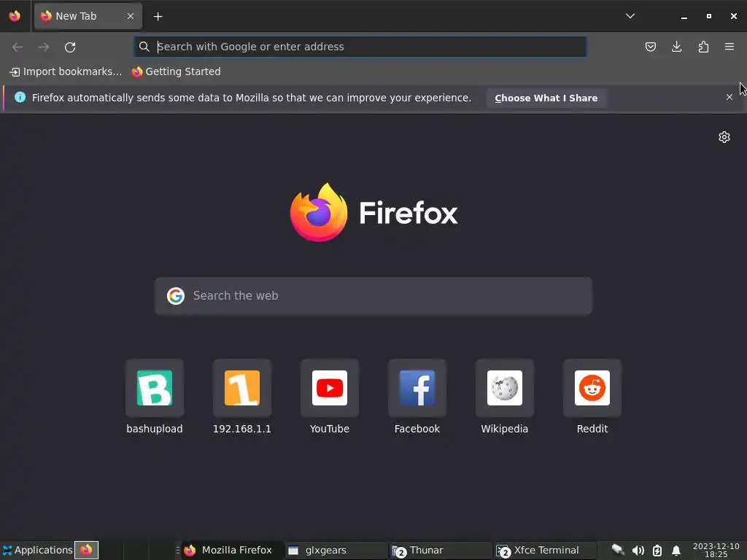The width and height of the screenshot is (747, 560).
Task: Expand the list all tabs chevron
Action: coord(630,16)
